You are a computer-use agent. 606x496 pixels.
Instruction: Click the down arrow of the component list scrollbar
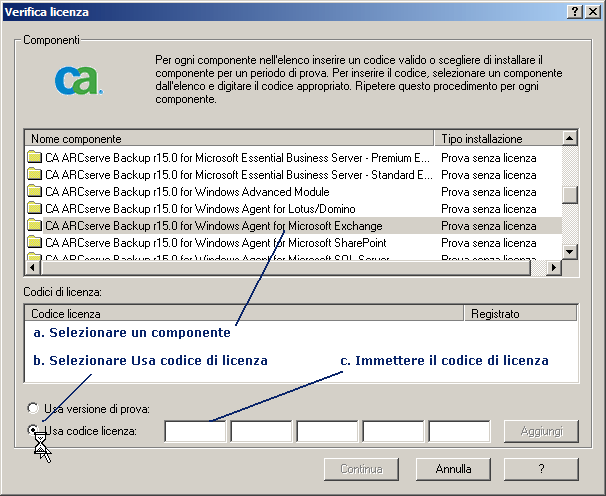point(570,252)
